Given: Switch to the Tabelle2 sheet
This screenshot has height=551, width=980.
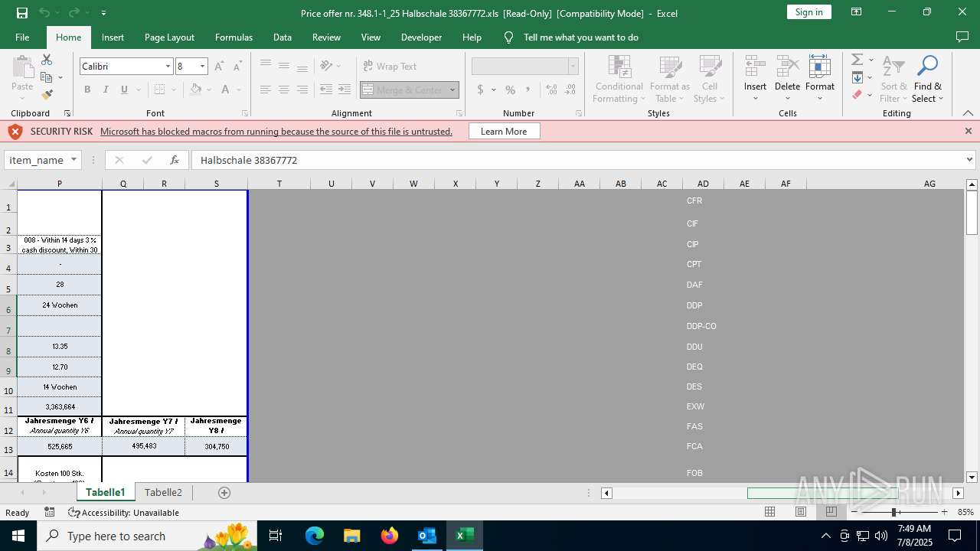Looking at the screenshot, I should coord(163,492).
